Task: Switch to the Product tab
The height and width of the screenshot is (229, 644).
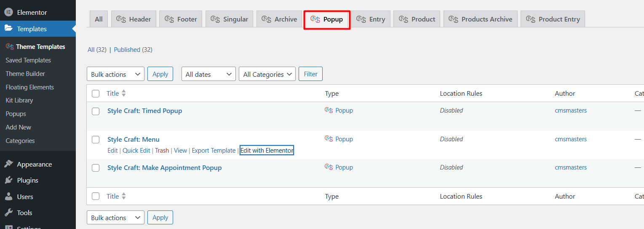Action: (x=417, y=19)
